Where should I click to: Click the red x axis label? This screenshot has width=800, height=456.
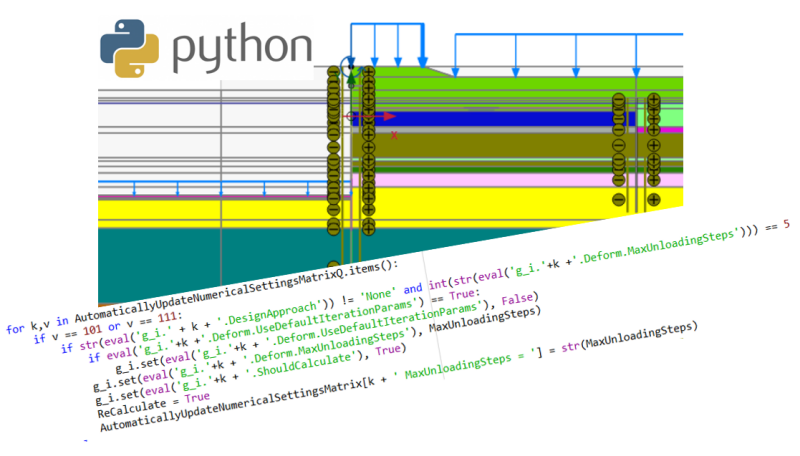click(x=394, y=136)
